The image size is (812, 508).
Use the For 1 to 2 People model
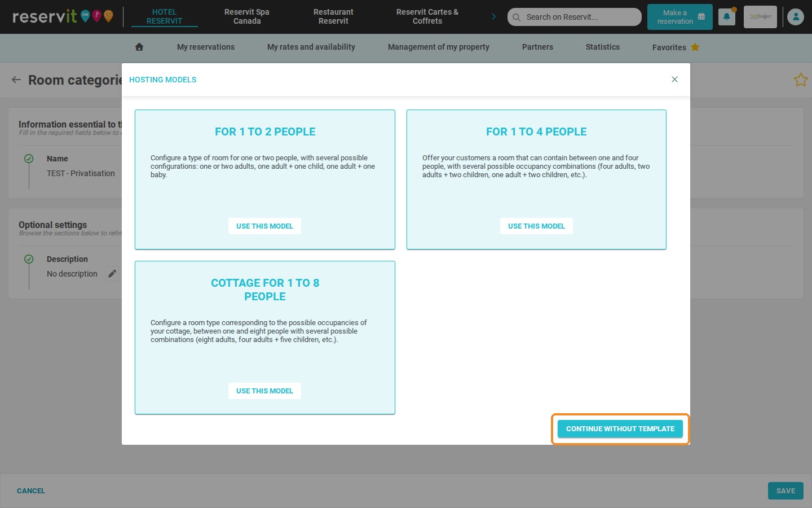click(x=264, y=226)
